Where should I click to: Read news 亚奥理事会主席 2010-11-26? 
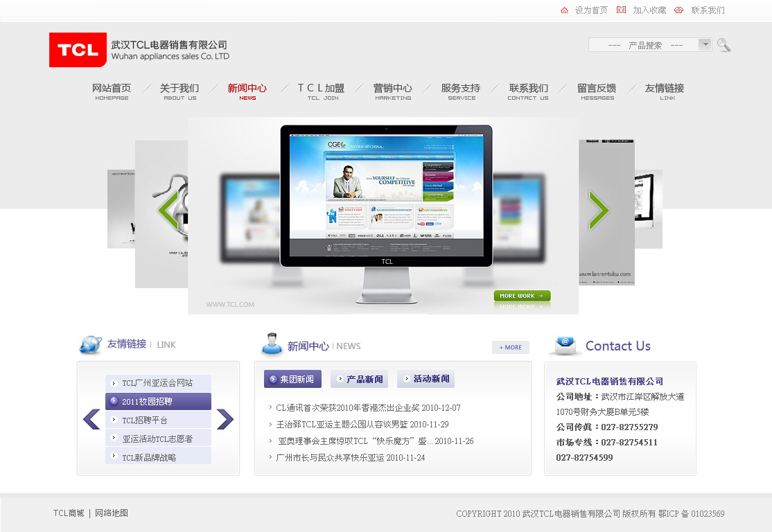pyautogui.click(x=376, y=441)
